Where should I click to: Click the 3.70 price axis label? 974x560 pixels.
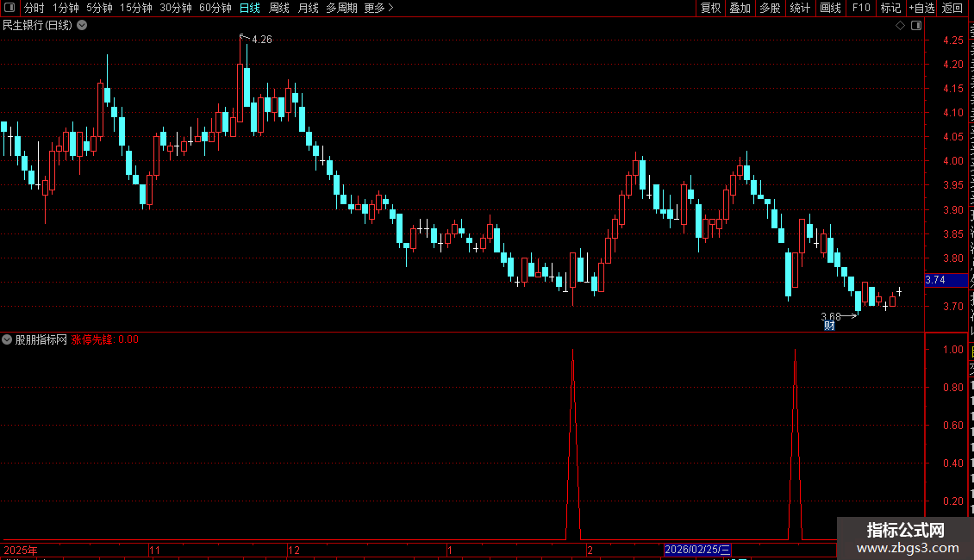pos(952,306)
